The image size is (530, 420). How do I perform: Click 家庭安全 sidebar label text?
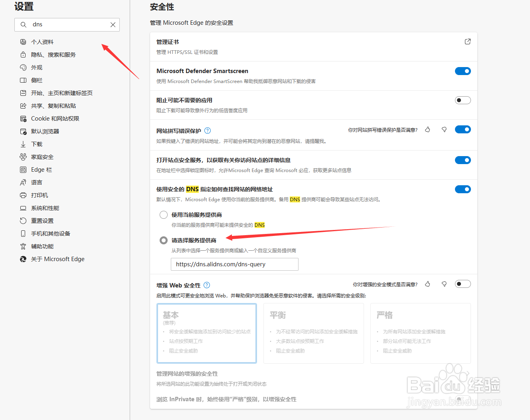pos(42,157)
